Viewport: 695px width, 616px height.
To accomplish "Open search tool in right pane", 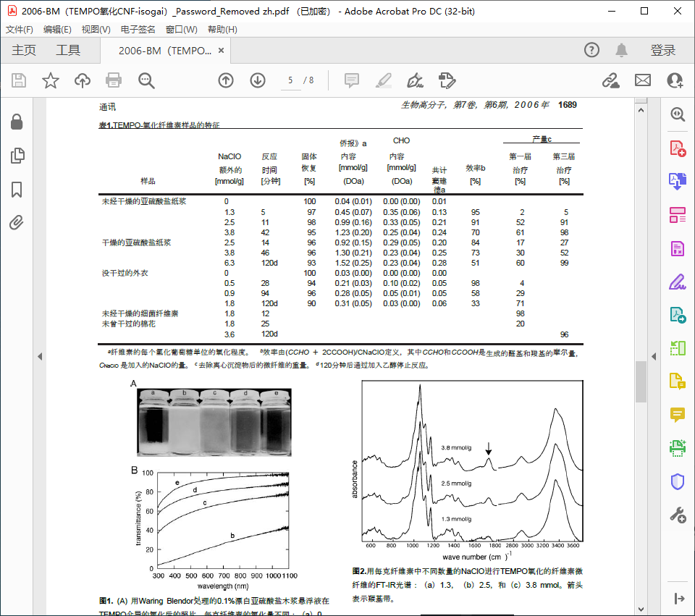I will tap(678, 114).
